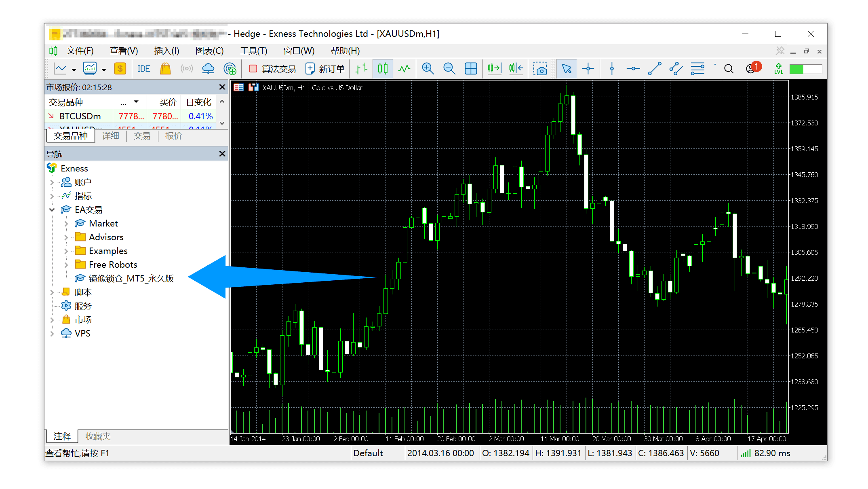
Task: Open the 图表(C) menu
Action: click(209, 51)
